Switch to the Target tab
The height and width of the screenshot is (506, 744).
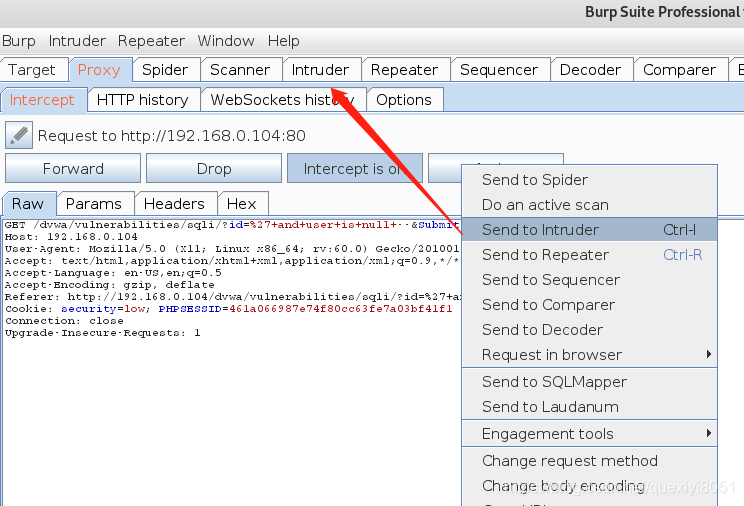34,70
